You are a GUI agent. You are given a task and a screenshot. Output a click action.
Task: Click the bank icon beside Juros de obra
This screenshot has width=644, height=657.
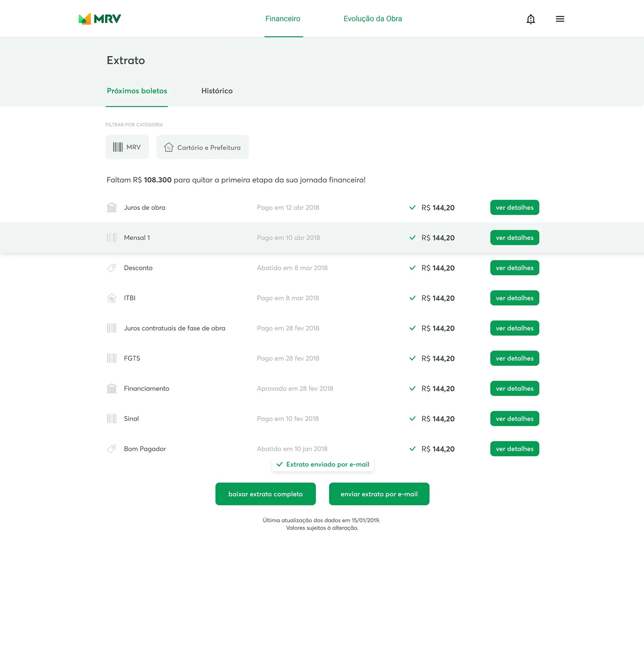point(112,207)
